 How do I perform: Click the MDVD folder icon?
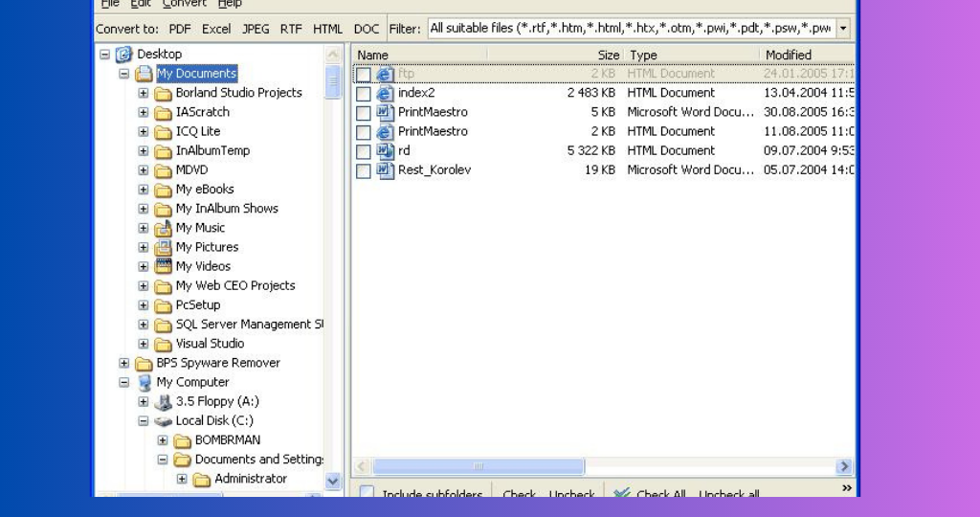point(163,170)
